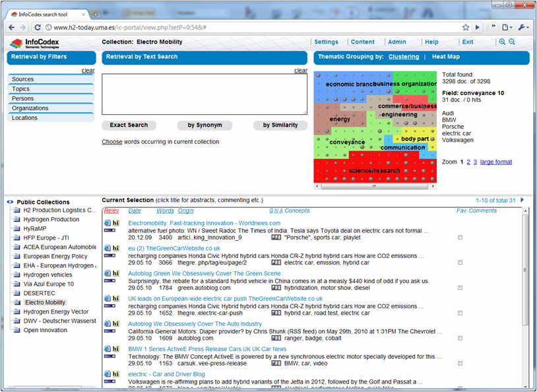The height and width of the screenshot is (392, 537).
Task: Click 'Choose' words occurring in collection link
Action: point(112,142)
